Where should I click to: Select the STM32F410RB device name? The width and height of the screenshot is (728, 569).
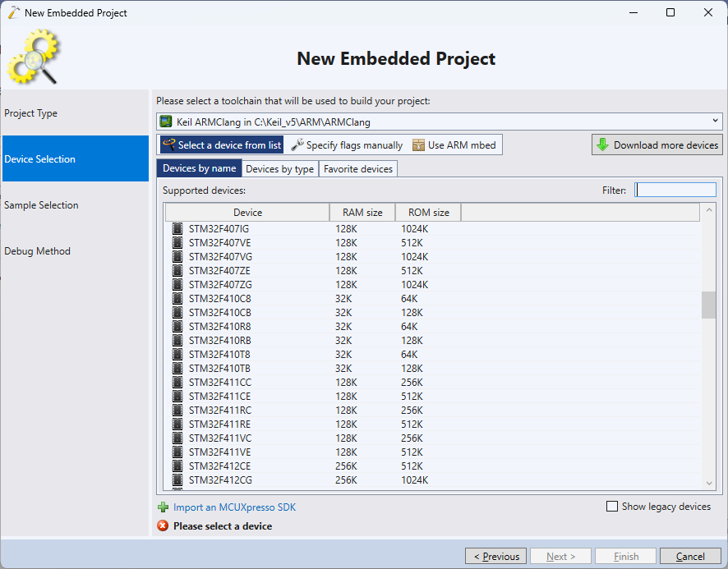click(x=219, y=340)
